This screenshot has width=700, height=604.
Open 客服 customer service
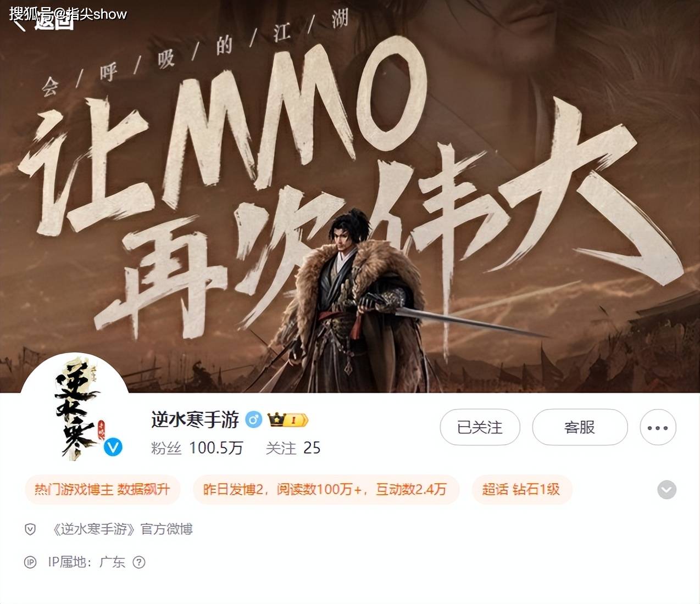click(x=580, y=427)
